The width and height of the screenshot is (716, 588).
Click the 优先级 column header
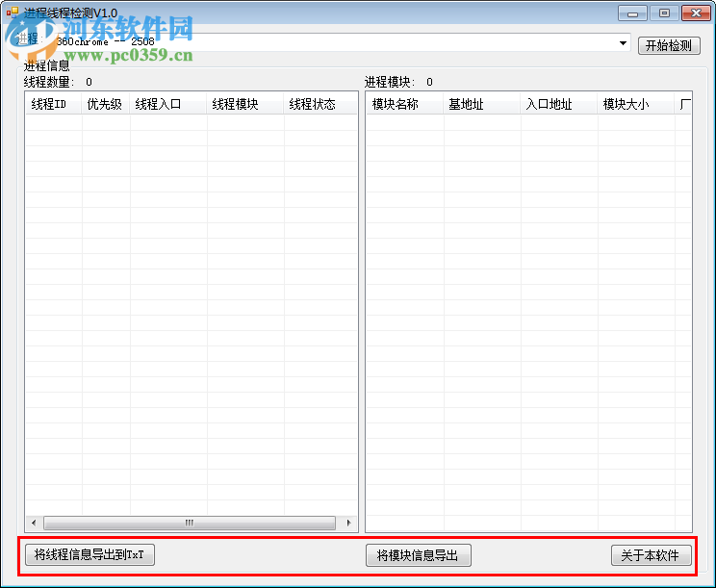pyautogui.click(x=106, y=104)
